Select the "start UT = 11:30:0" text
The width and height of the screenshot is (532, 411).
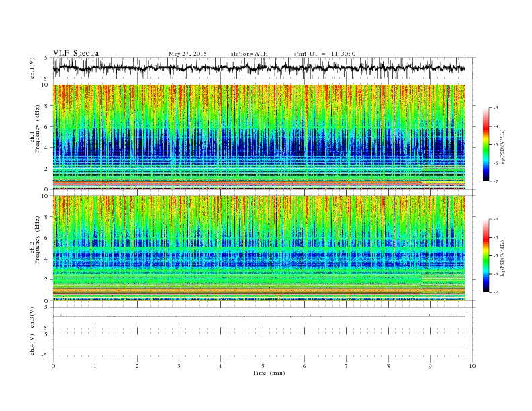pyautogui.click(x=324, y=54)
